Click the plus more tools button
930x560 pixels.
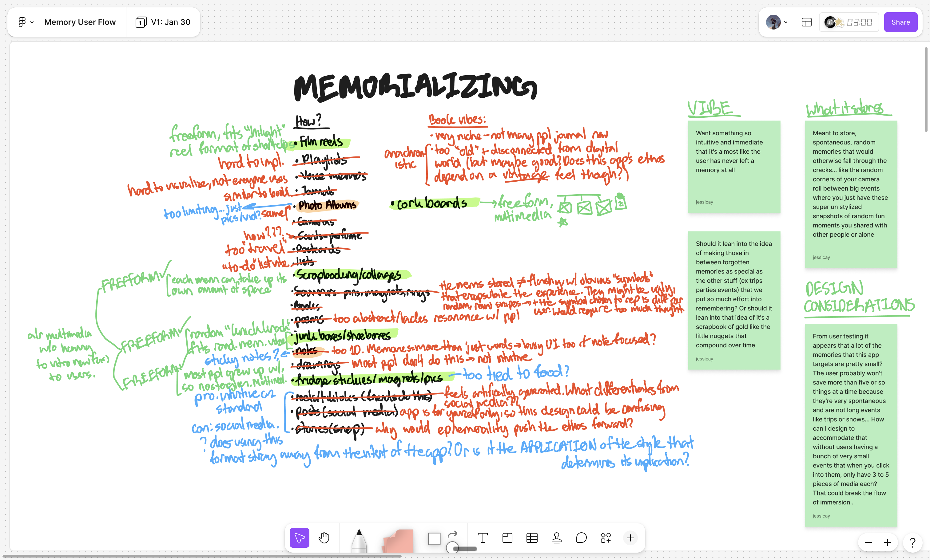tap(630, 538)
